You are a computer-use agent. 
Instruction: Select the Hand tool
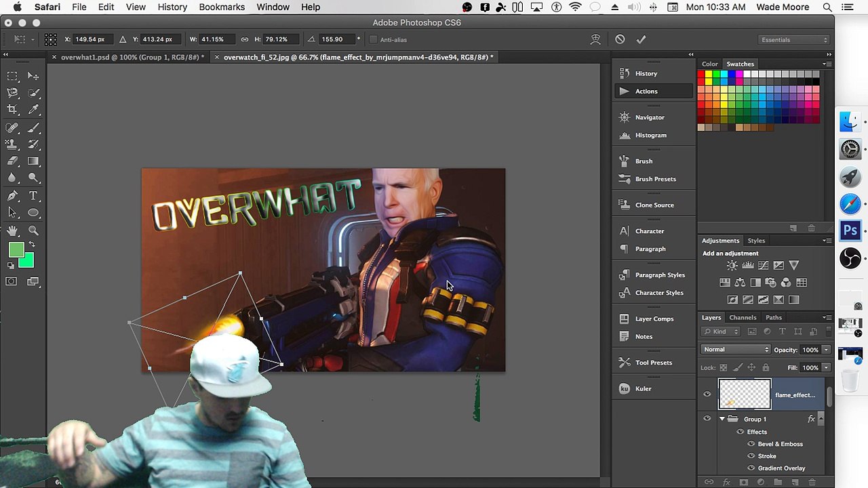(x=12, y=231)
